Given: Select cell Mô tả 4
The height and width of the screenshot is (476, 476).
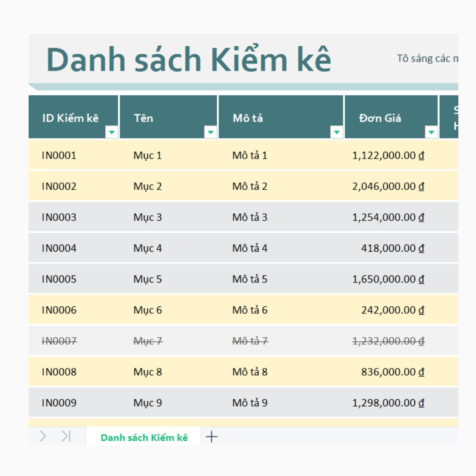Looking at the screenshot, I should coord(281,248).
